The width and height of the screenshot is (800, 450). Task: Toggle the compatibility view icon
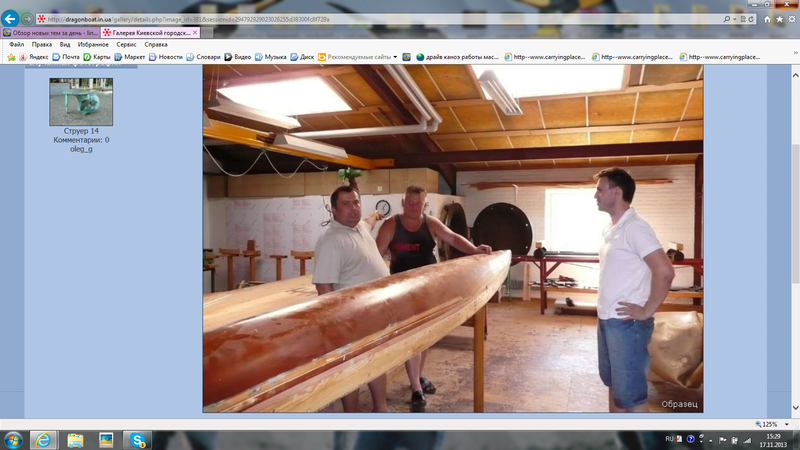743,19
